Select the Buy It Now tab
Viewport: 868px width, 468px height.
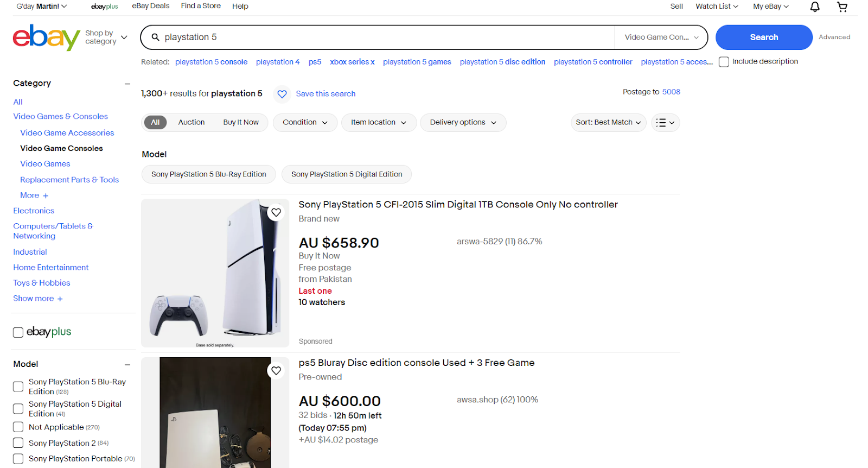pyautogui.click(x=241, y=123)
